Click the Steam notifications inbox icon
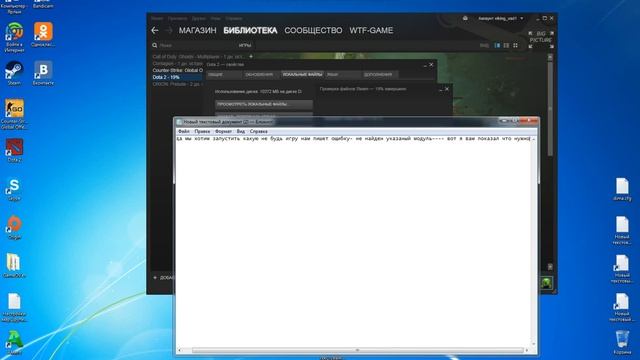 click(x=465, y=18)
